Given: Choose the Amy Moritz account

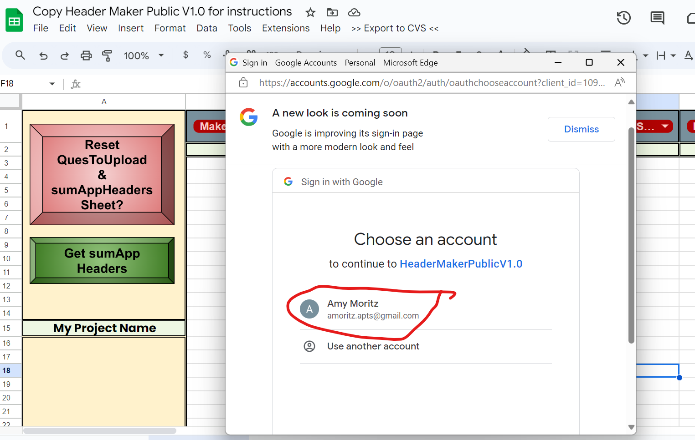Looking at the screenshot, I should pos(426,309).
